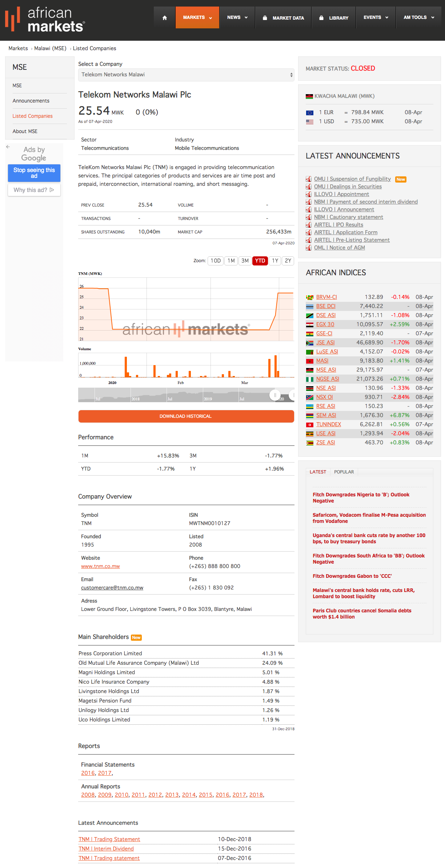Viewport: 445px width, 868px height.
Task: Click the back arrow above the Google ad
Action: pos(8,147)
